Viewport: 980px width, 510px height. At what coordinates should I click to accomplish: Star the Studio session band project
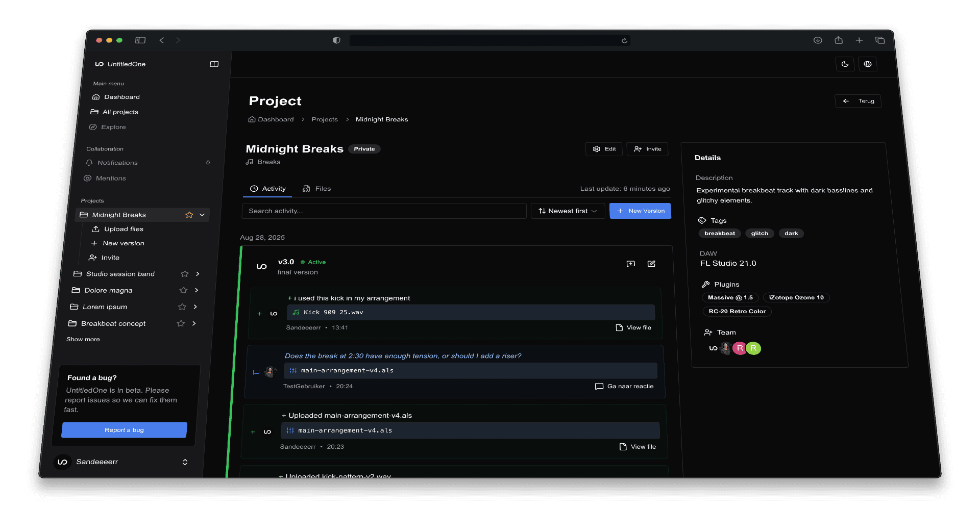(185, 274)
